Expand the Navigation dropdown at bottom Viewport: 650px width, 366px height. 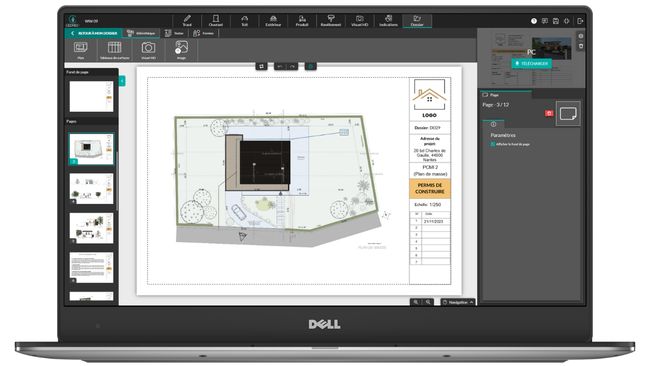pyautogui.click(x=458, y=302)
